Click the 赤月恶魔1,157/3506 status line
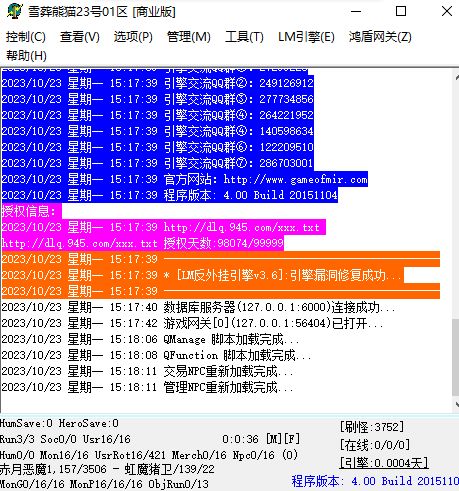459x491 pixels. (x=107, y=470)
